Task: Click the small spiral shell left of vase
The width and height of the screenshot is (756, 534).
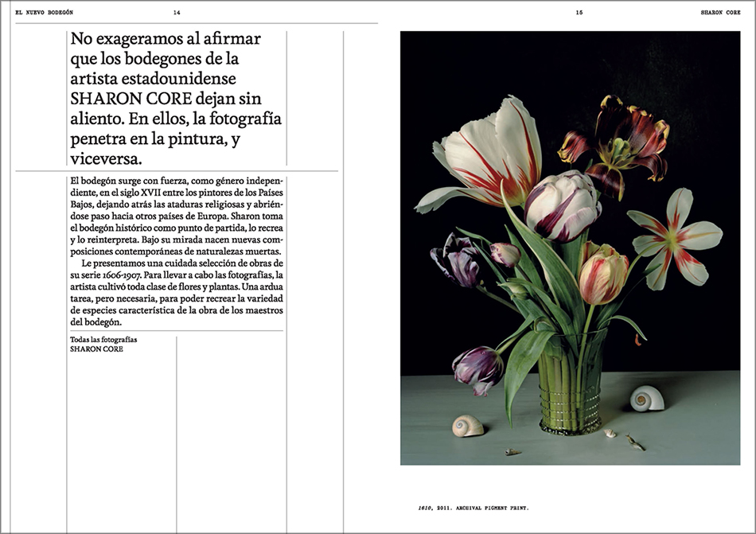Action: [468, 426]
